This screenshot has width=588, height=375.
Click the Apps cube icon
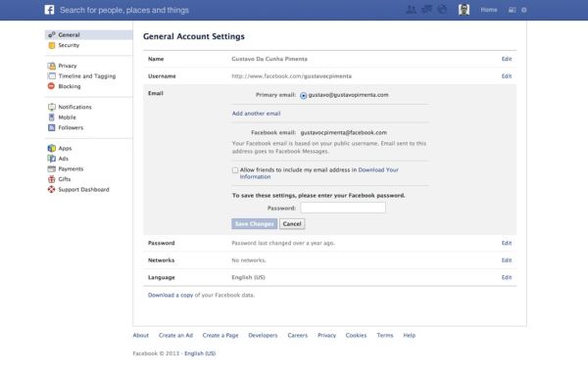click(x=52, y=149)
